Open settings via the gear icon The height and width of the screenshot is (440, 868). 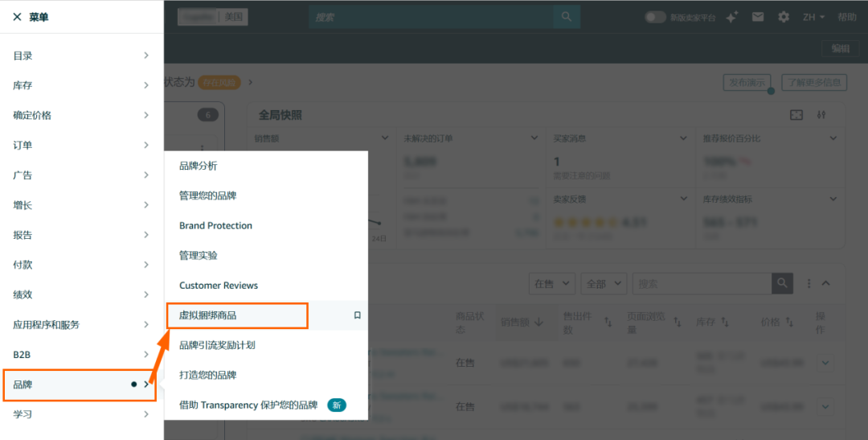click(x=783, y=17)
